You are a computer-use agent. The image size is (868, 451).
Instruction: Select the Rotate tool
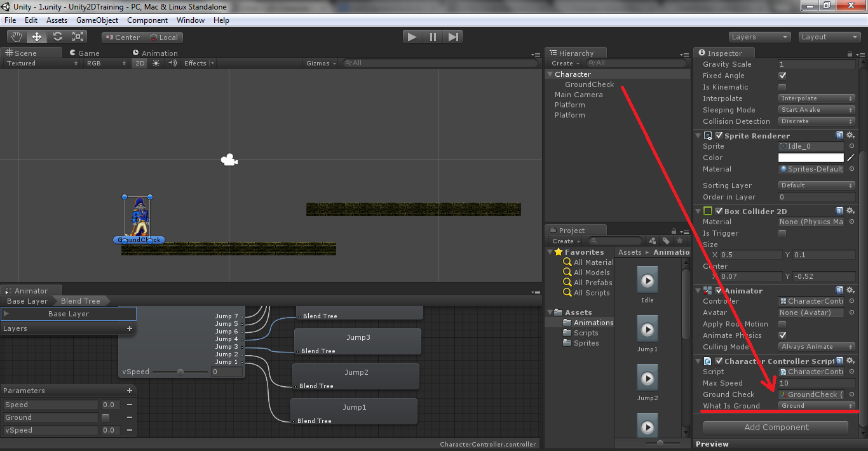[x=57, y=37]
